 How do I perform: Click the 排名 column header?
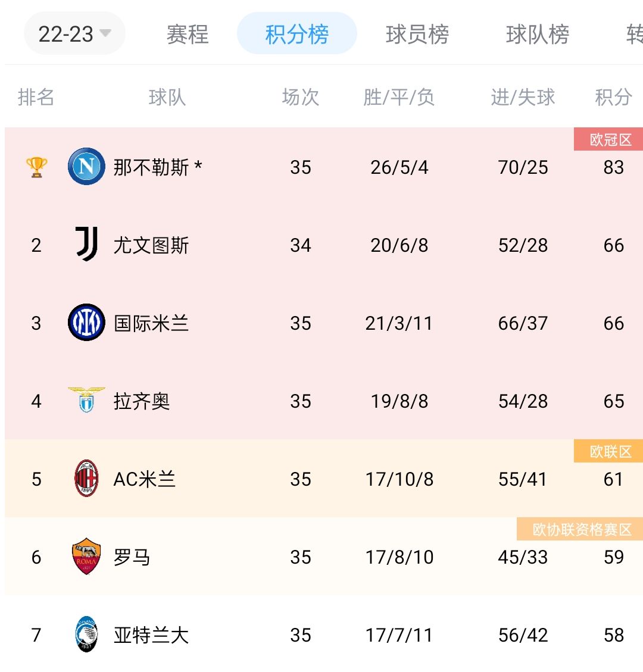(36, 98)
